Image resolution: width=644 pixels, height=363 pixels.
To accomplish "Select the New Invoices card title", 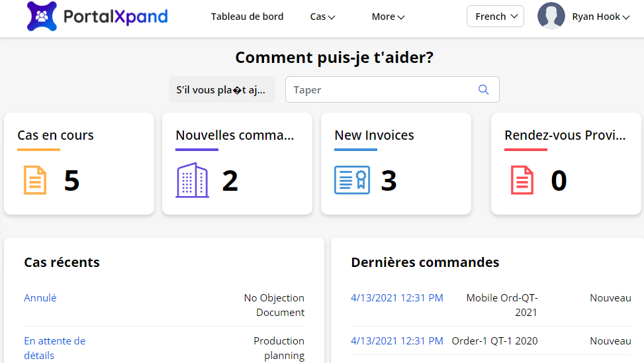I will pyautogui.click(x=374, y=135).
